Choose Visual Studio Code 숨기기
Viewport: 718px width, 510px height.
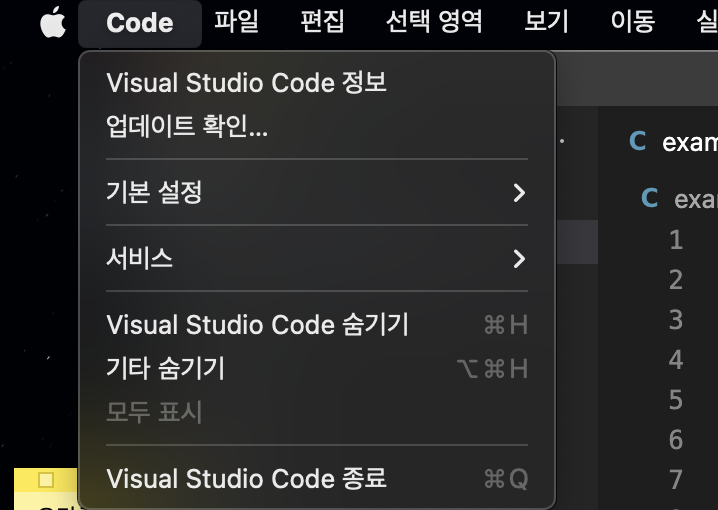pyautogui.click(x=317, y=325)
